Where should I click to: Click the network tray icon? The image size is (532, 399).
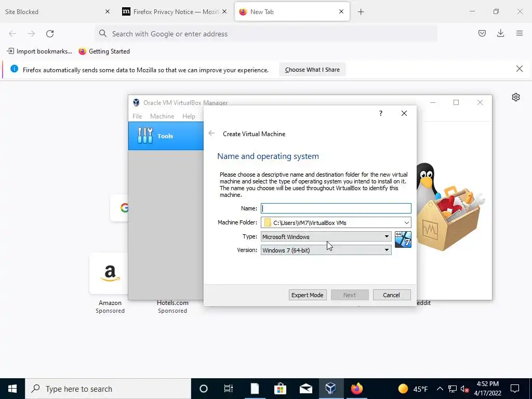pos(453,389)
